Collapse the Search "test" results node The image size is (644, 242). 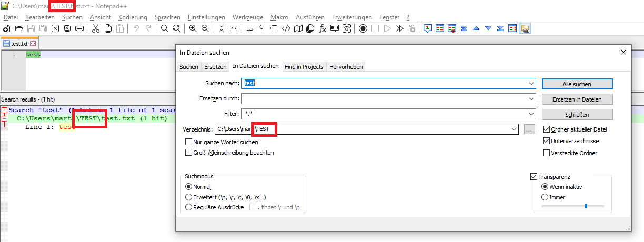click(x=4, y=110)
